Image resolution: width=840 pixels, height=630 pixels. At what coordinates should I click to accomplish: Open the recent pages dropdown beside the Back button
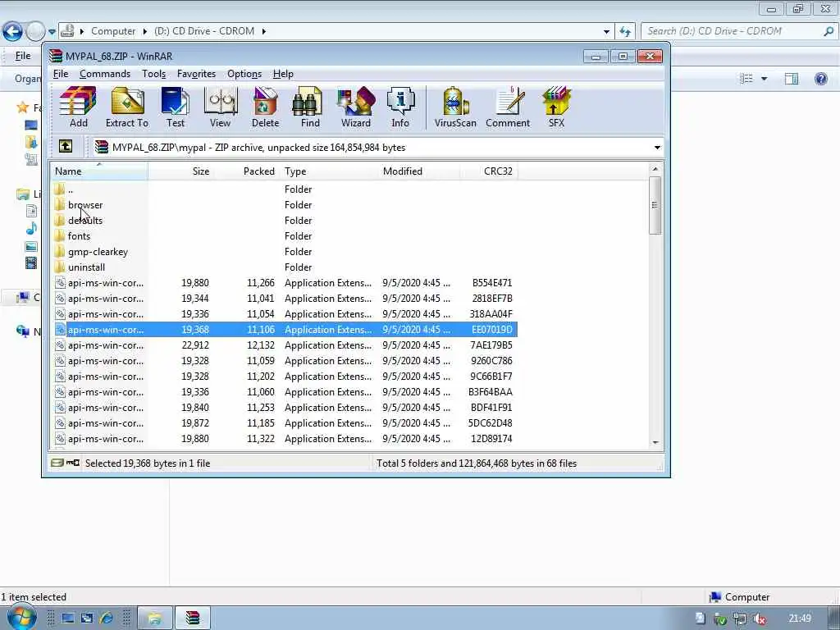tap(52, 32)
